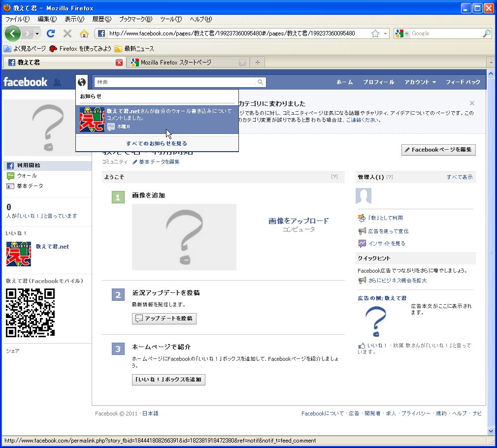Dismiss the category change notice with X
This screenshot has height=448, width=497.
472,103
